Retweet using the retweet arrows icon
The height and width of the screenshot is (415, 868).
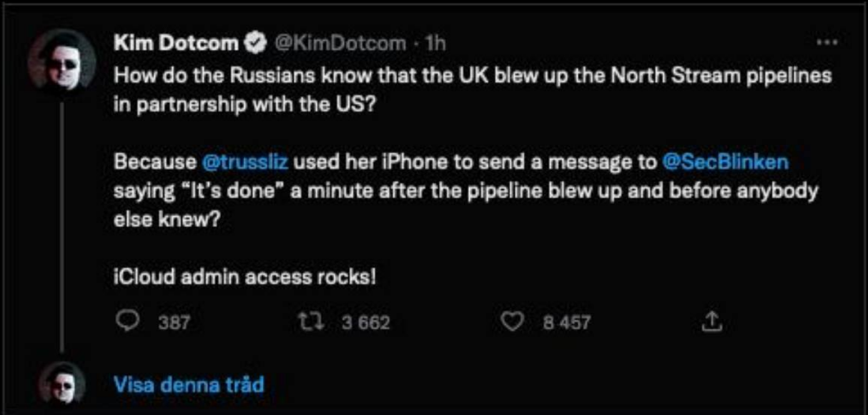310,321
